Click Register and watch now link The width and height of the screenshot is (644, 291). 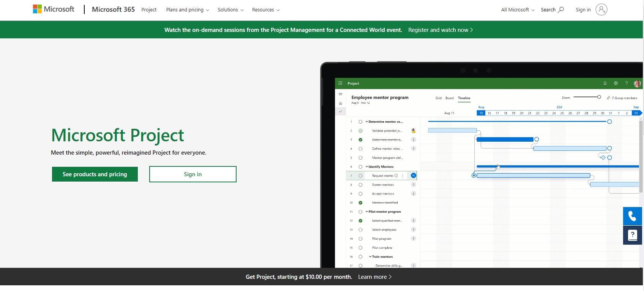pos(440,30)
